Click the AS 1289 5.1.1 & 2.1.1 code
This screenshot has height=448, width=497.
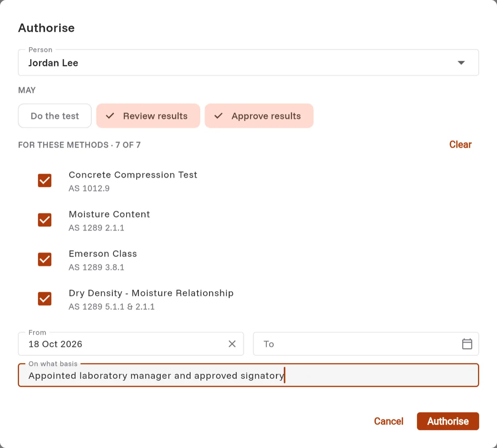[112, 307]
